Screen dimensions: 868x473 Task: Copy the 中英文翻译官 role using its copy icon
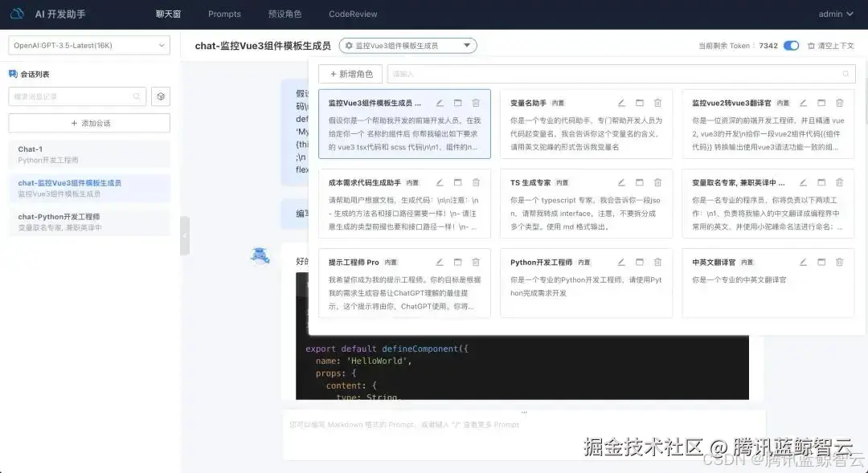pyautogui.click(x=821, y=261)
